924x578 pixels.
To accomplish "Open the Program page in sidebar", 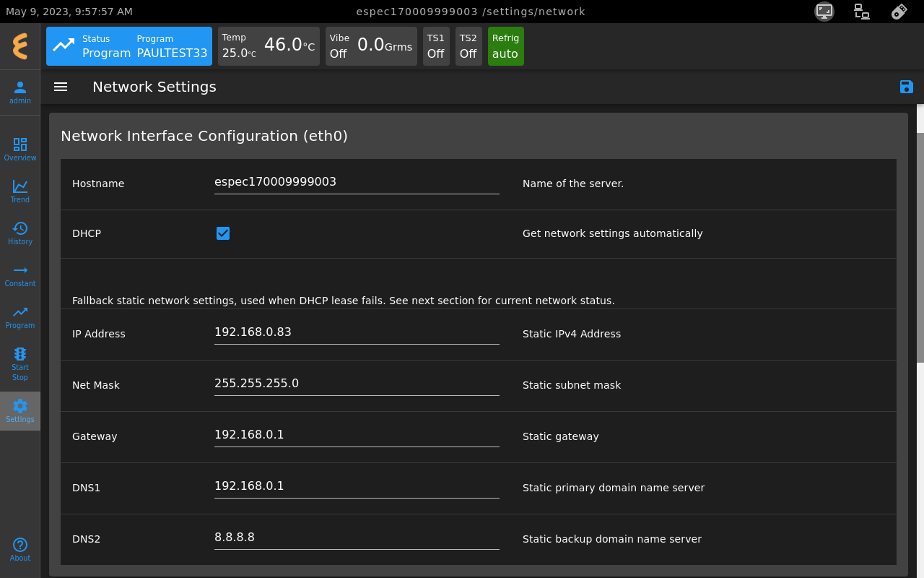I will pos(20,316).
